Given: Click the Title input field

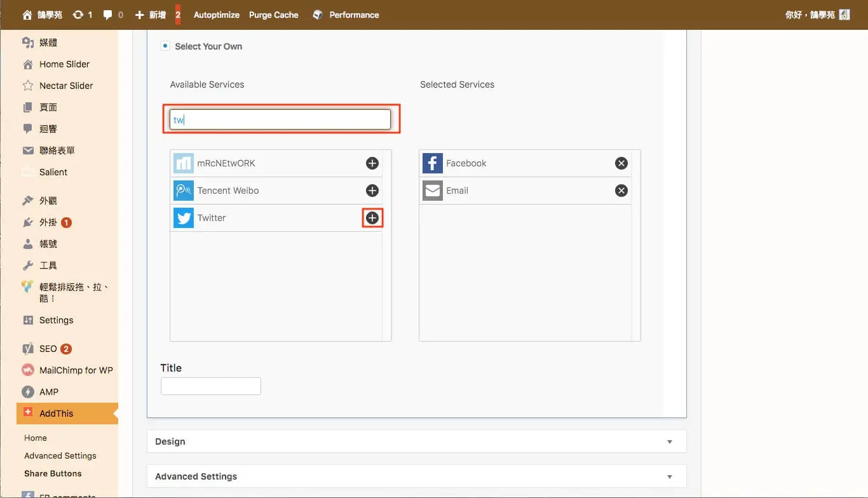Looking at the screenshot, I should click(211, 386).
